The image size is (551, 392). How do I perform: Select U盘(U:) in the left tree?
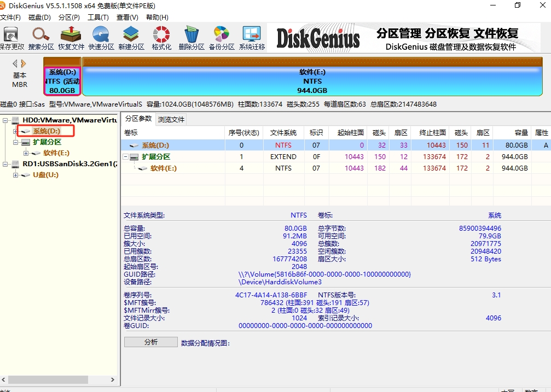45,174
